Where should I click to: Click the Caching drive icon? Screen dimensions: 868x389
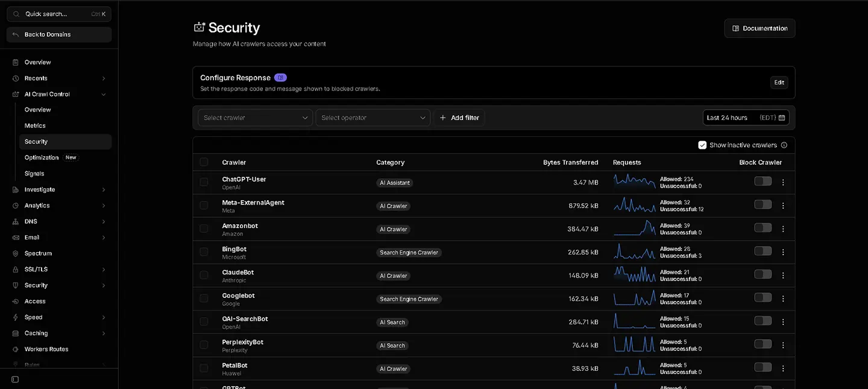tap(16, 334)
